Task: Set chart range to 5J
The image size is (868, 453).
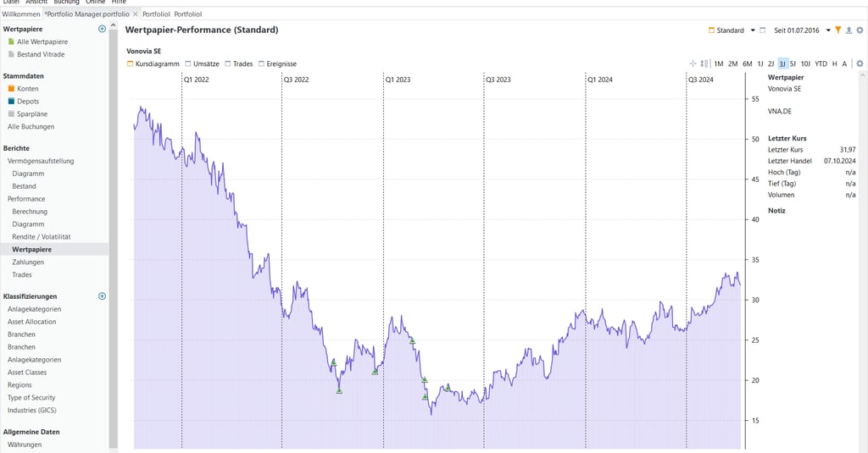Action: click(793, 64)
